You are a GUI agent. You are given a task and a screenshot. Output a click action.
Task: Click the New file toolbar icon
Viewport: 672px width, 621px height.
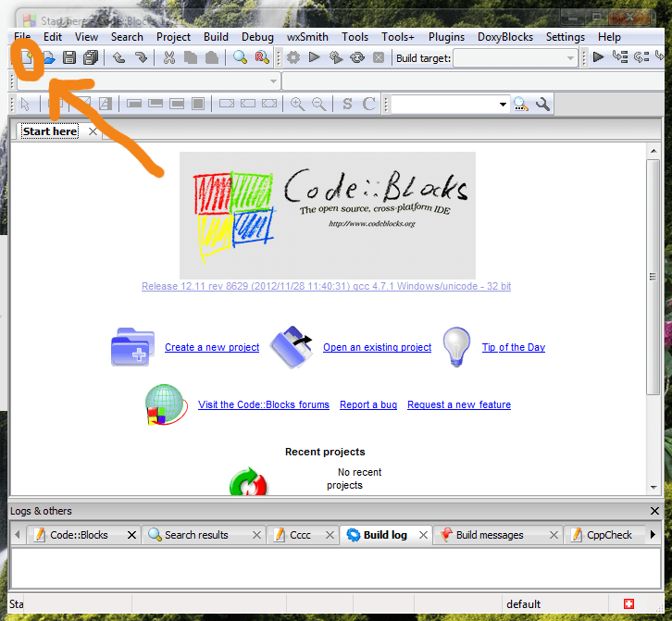[27, 57]
